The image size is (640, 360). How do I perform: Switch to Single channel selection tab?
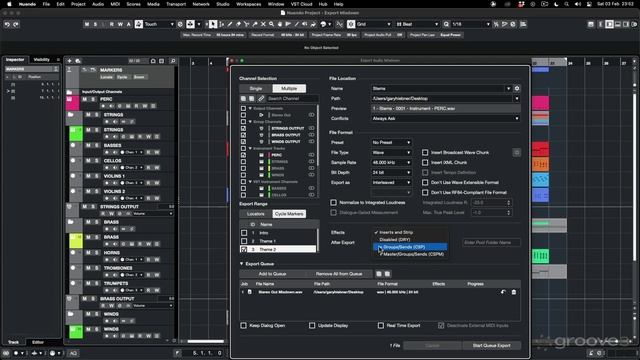(x=256, y=89)
